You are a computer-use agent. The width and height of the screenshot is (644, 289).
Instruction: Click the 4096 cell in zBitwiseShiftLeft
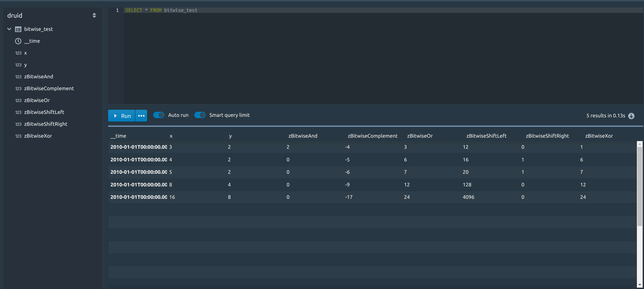(x=468, y=197)
